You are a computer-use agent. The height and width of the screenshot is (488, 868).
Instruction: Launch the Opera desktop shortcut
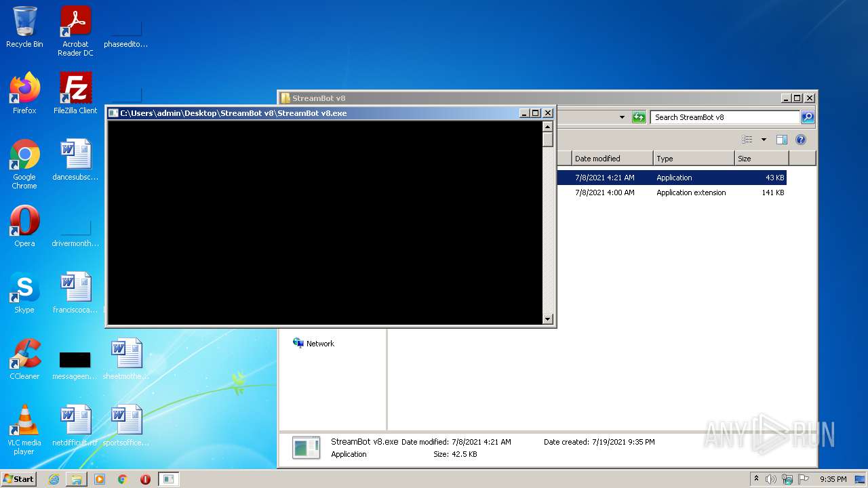point(24,226)
